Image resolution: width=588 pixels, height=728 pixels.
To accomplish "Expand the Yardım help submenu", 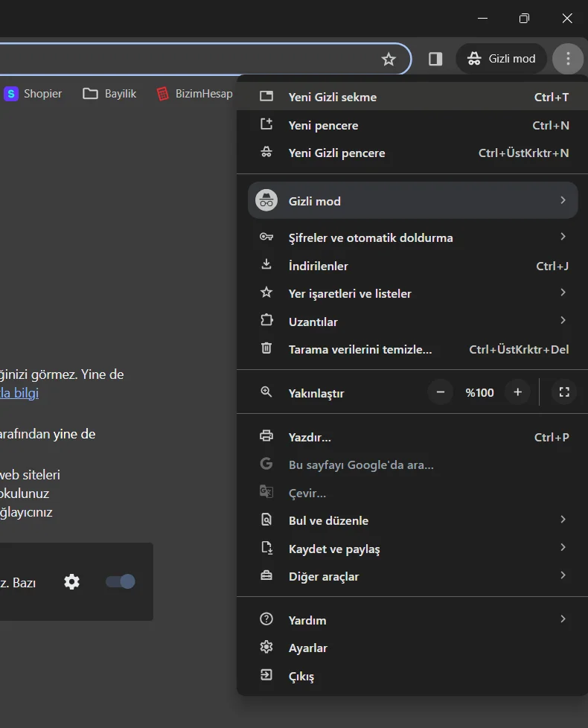I will pos(412,620).
